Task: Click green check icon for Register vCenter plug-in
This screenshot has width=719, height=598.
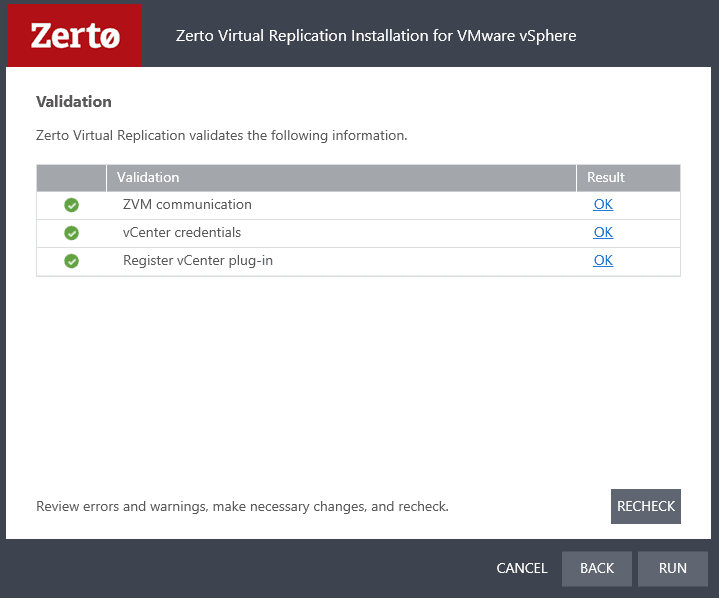Action: [72, 261]
